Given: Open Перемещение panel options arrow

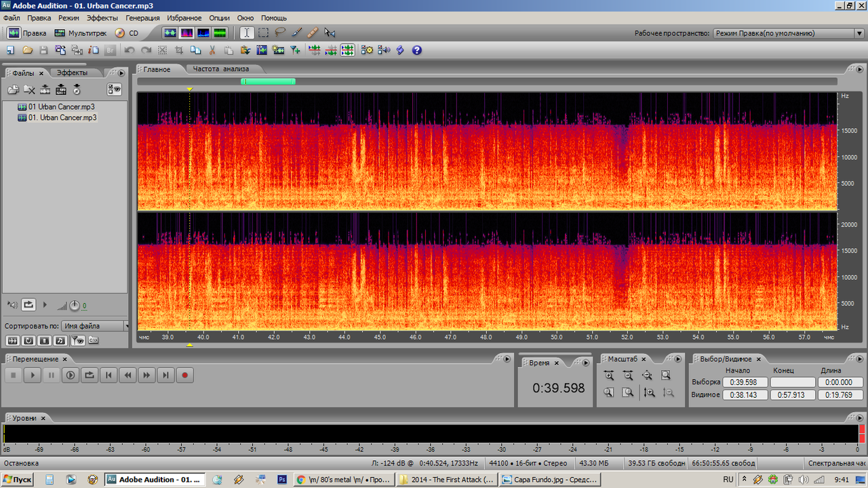Looking at the screenshot, I should [x=507, y=359].
